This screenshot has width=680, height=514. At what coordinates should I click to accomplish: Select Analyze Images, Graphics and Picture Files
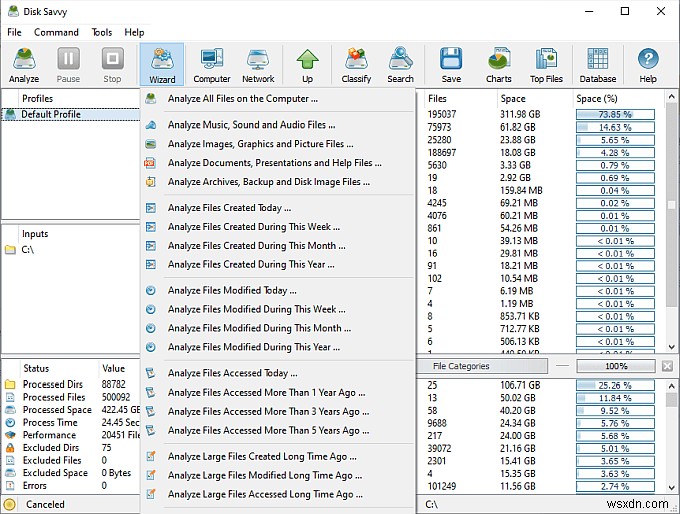[x=278, y=144]
